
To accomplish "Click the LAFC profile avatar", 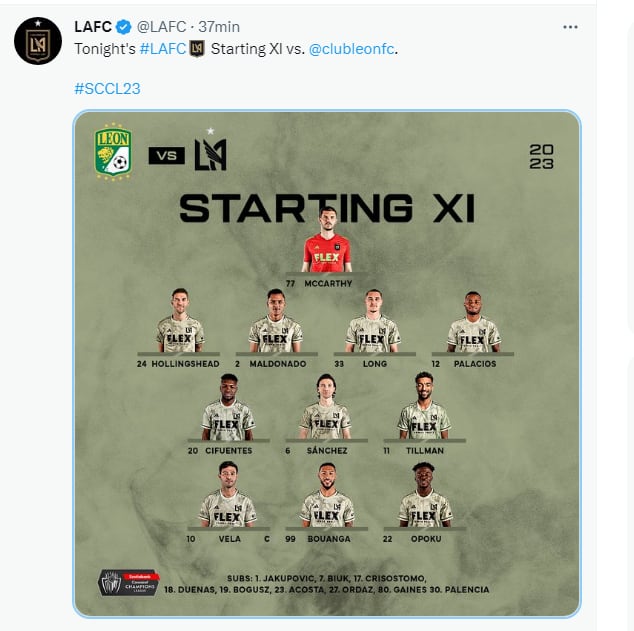I will click(x=37, y=40).
